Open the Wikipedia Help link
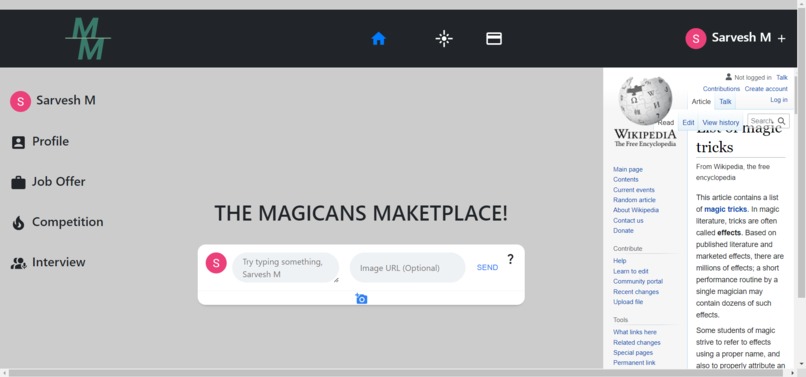Image resolution: width=806 pixels, height=377 pixels. pyautogui.click(x=619, y=261)
